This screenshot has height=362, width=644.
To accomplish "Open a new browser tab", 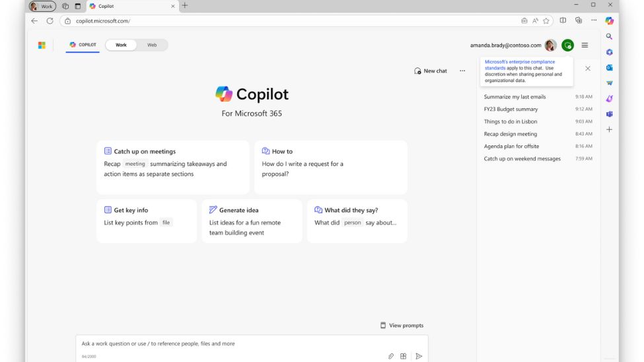I will click(185, 5).
